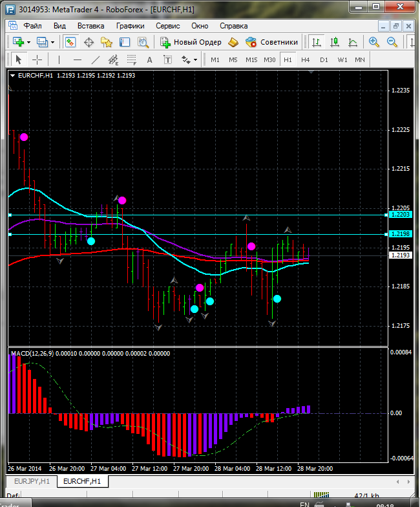Open the Market Watch panel

coord(70,42)
